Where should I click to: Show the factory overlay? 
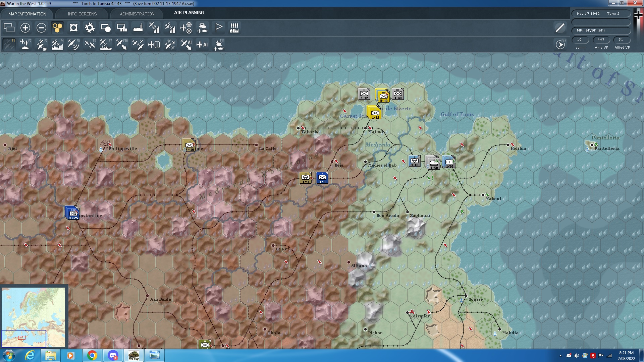point(138,28)
